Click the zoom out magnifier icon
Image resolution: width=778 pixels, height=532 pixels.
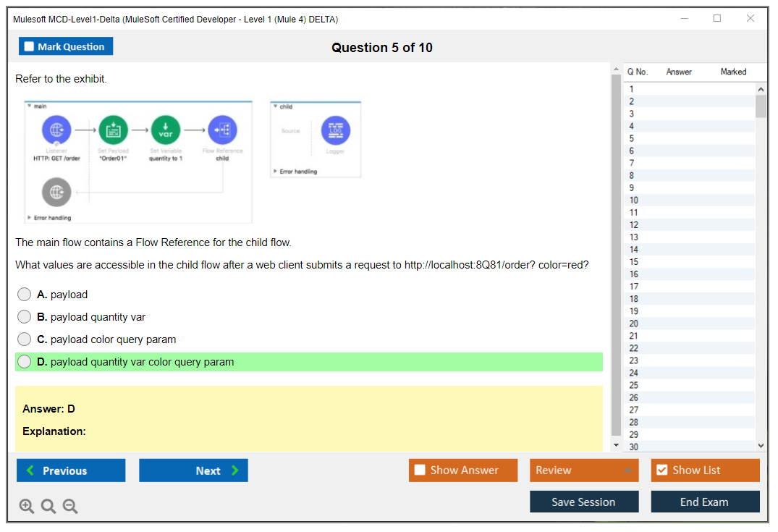[70, 507]
